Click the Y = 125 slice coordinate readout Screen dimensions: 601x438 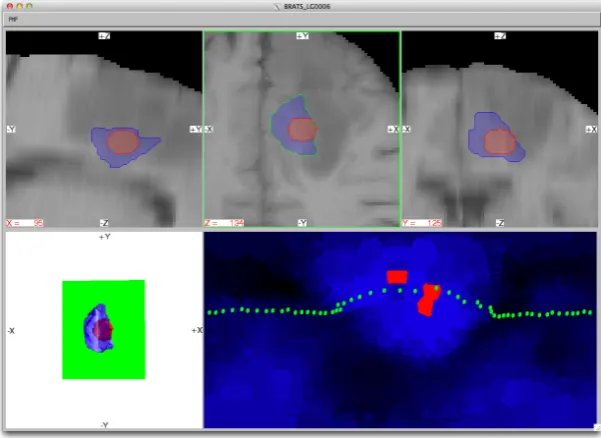click(422, 223)
